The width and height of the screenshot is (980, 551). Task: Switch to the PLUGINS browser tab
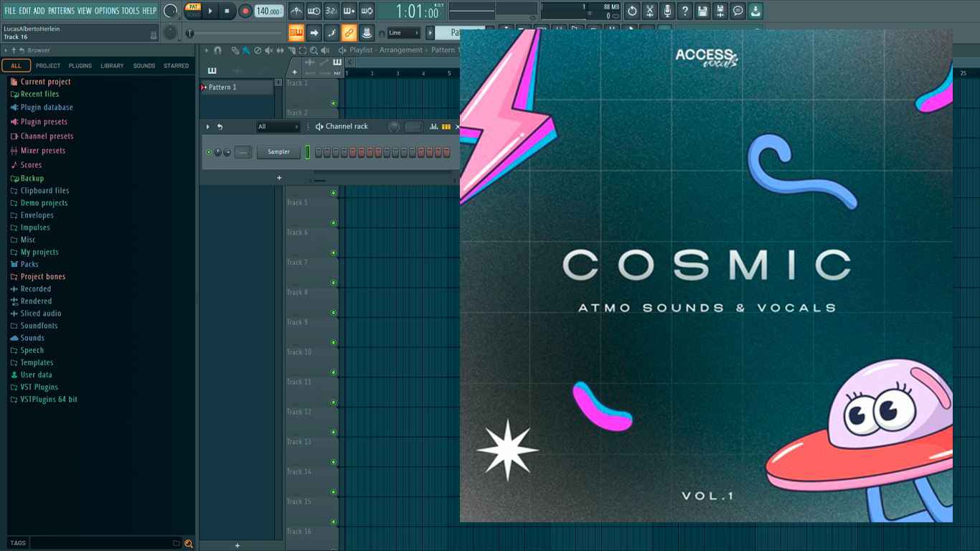click(x=80, y=65)
